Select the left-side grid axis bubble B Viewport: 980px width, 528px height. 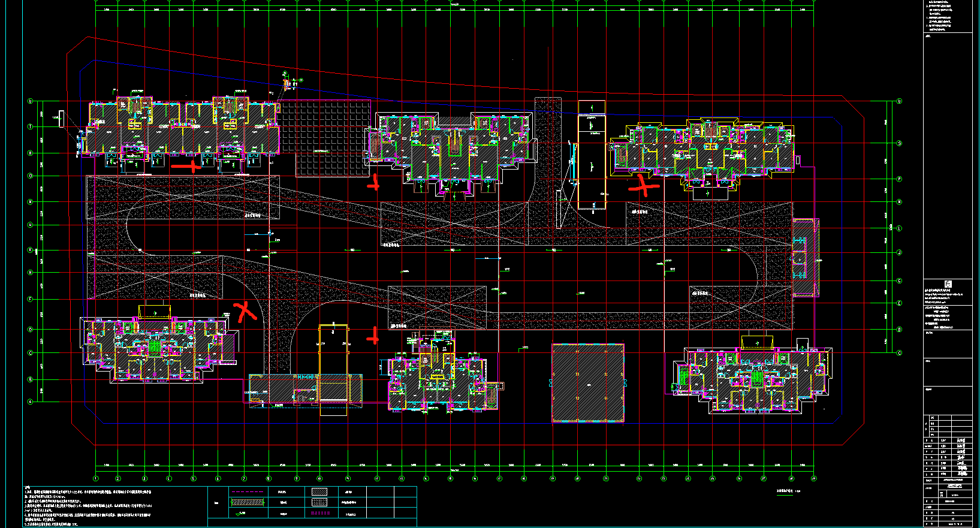tap(30, 379)
